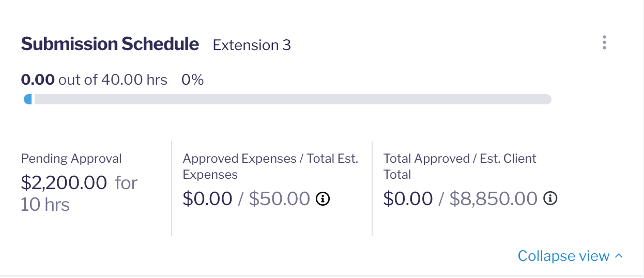644x278 pixels.
Task: Click the upward chevron beside Collapse view
Action: pos(619,256)
